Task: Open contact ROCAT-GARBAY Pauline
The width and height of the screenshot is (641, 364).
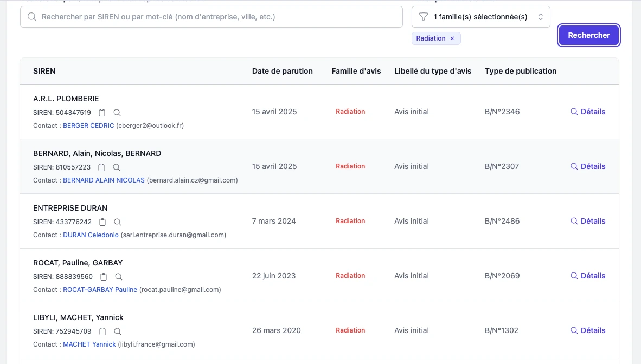Action: coord(100,290)
